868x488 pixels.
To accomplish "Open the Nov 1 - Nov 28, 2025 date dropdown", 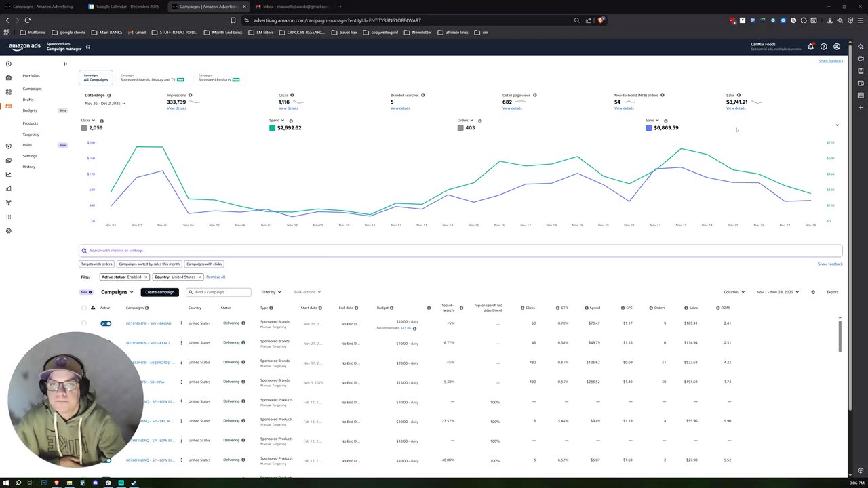I will coord(778,292).
